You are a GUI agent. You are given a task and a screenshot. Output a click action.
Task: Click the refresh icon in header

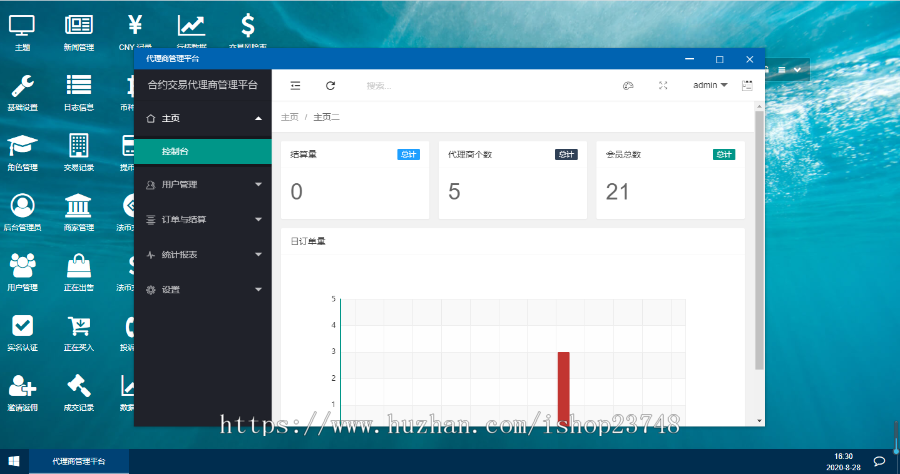330,86
